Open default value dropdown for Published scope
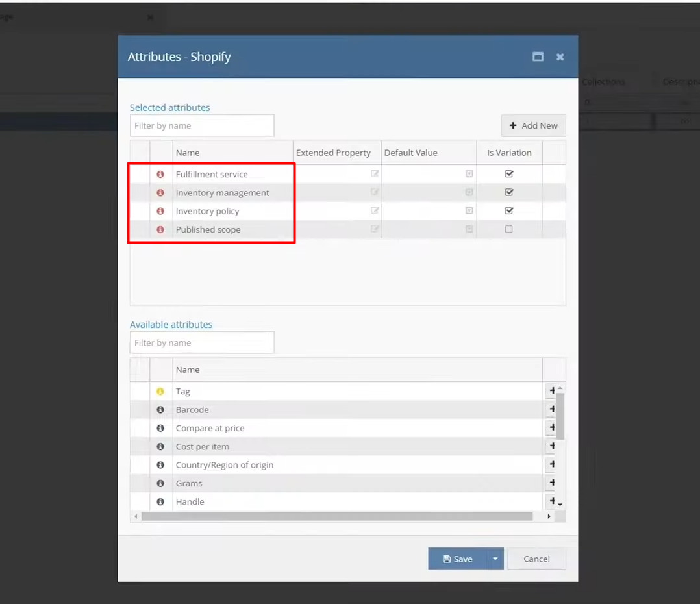 click(x=469, y=229)
